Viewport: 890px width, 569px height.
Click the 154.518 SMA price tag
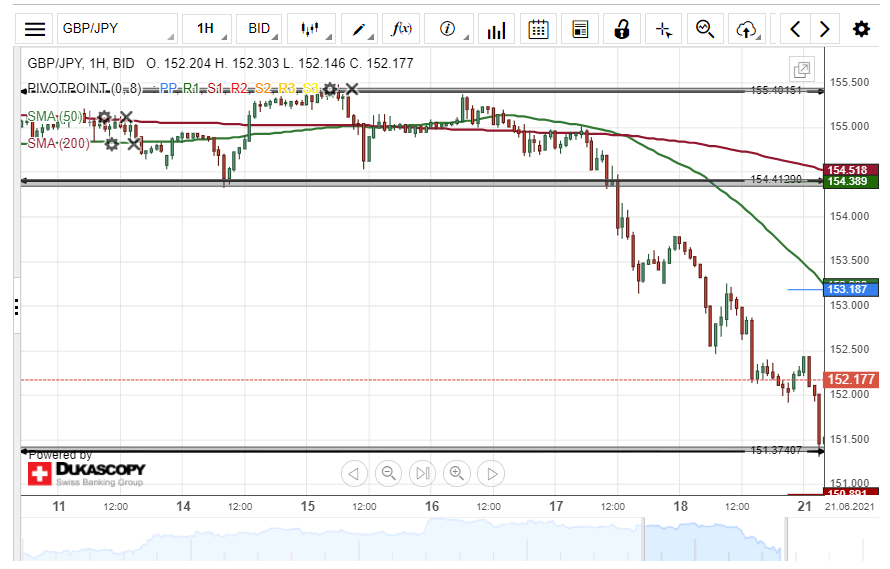coord(851,170)
